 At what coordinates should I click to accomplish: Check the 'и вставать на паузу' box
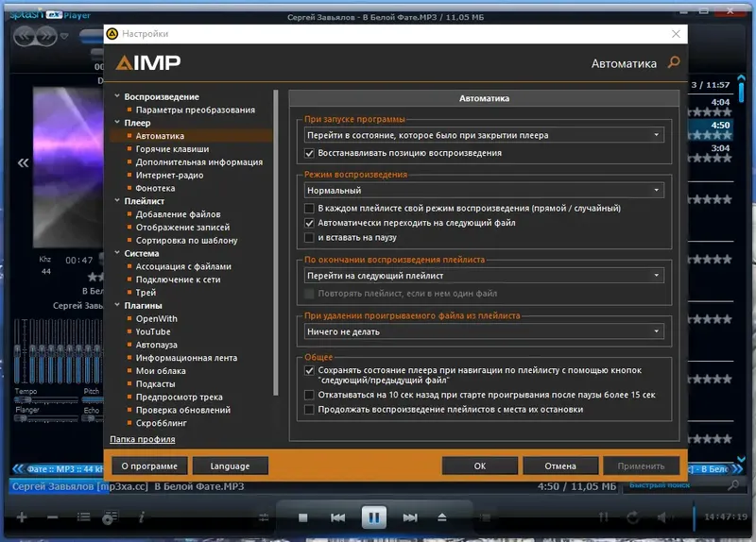[309, 238]
